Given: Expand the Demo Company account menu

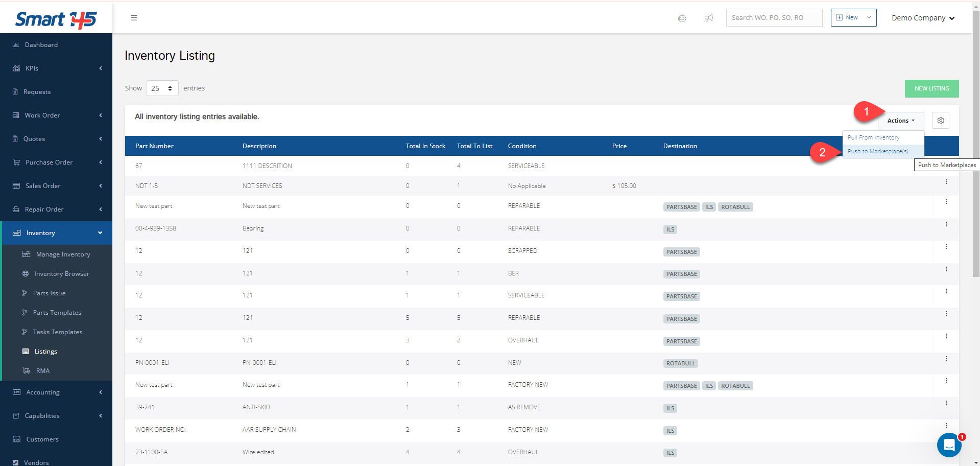Looking at the screenshot, I should tap(923, 18).
